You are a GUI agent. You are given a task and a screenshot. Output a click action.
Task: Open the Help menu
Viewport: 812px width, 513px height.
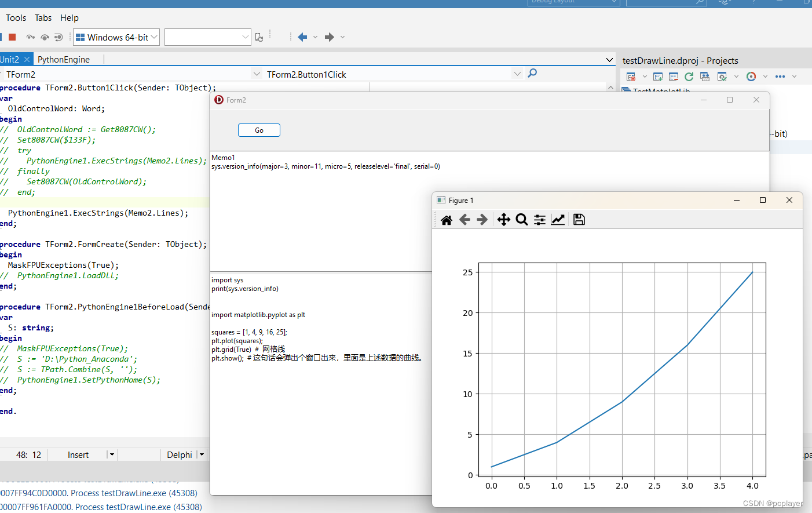(x=70, y=18)
